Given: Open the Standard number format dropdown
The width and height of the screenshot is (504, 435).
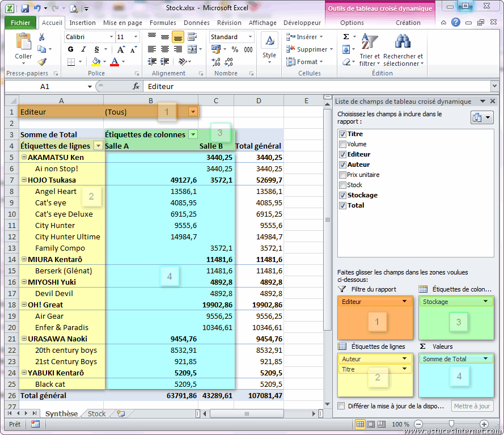Looking at the screenshot, I should click(x=250, y=37).
